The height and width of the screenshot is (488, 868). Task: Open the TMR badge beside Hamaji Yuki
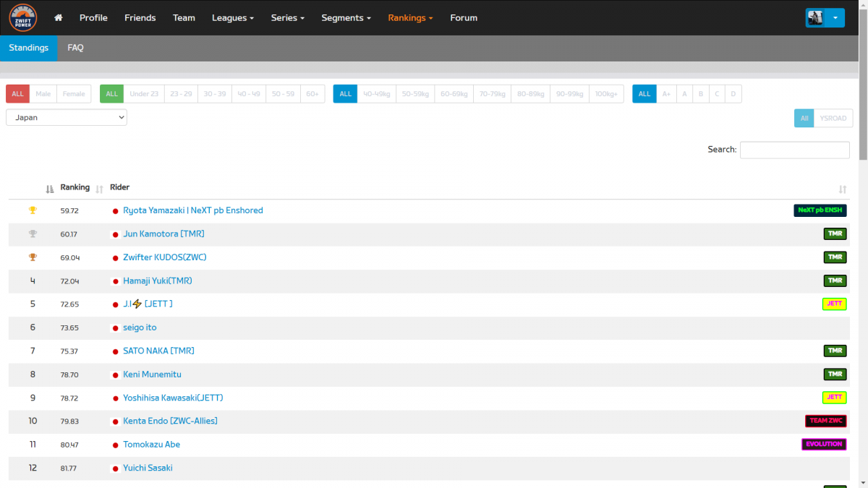[835, 281]
